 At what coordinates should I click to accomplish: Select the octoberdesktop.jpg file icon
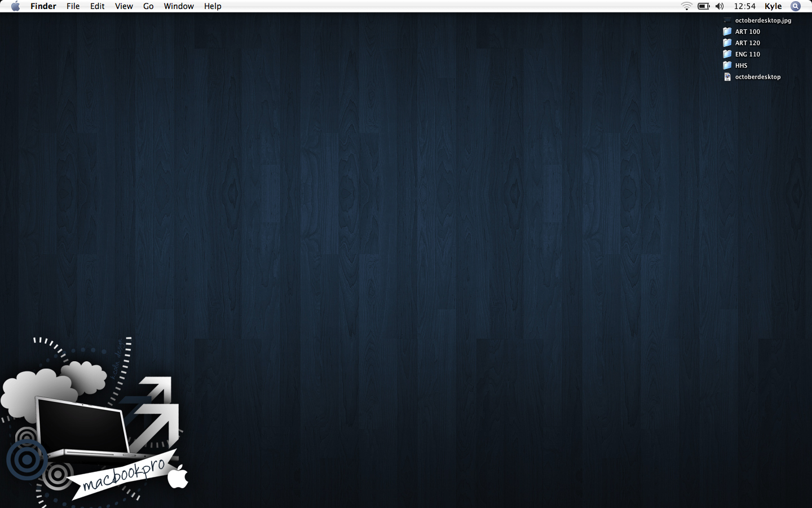coord(727,20)
